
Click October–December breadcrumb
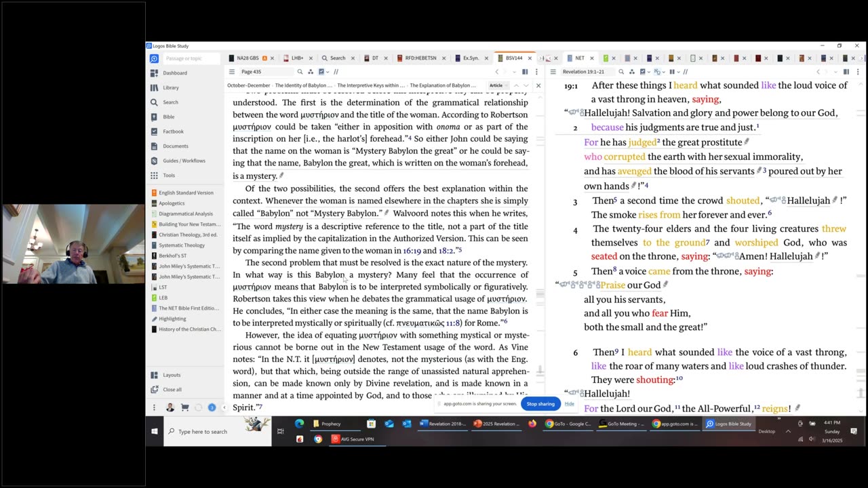pos(249,85)
